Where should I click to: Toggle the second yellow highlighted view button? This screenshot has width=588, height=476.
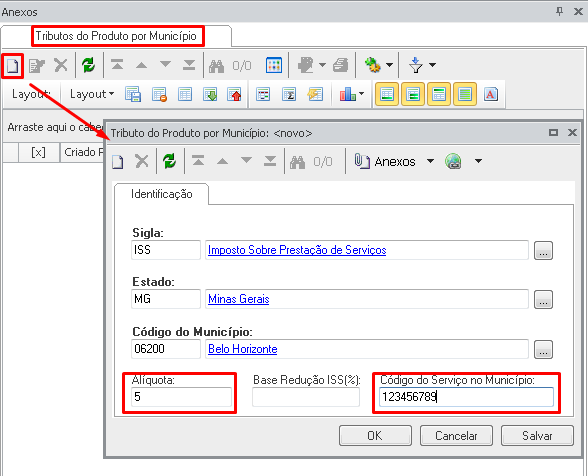pyautogui.click(x=413, y=94)
